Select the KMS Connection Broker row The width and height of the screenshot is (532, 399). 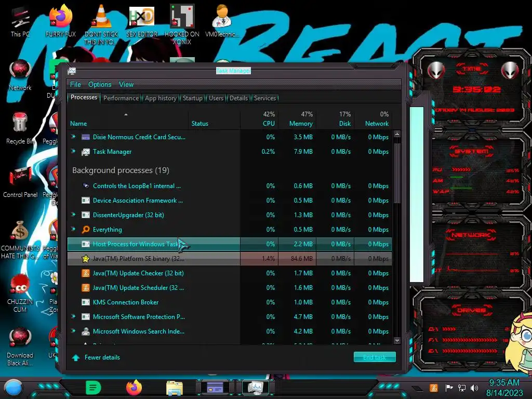229,302
